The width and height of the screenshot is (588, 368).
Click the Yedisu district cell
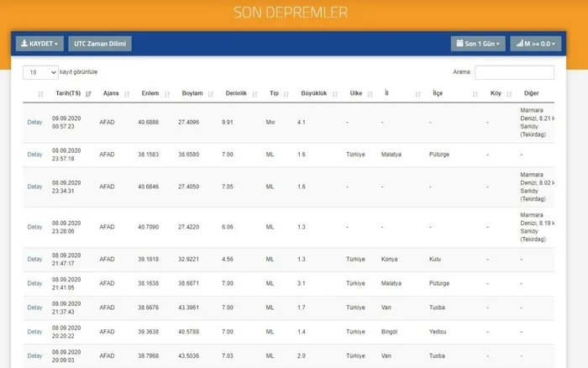[438, 332]
